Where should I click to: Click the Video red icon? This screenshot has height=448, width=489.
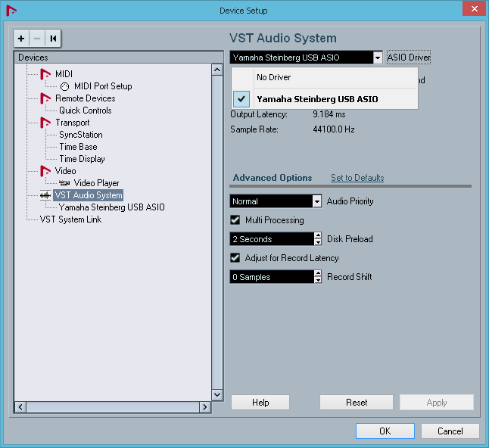(x=45, y=171)
